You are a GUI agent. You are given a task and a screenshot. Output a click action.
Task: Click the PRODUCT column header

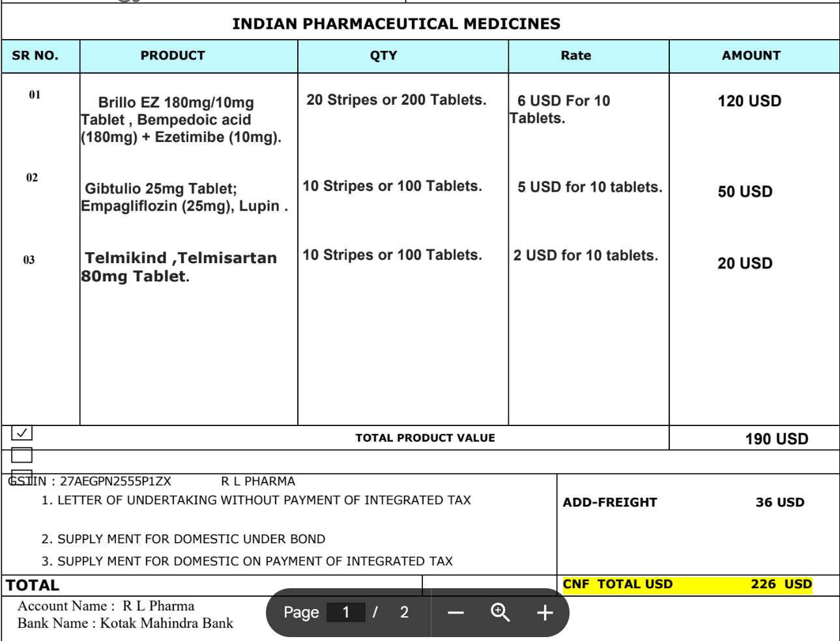173,56
